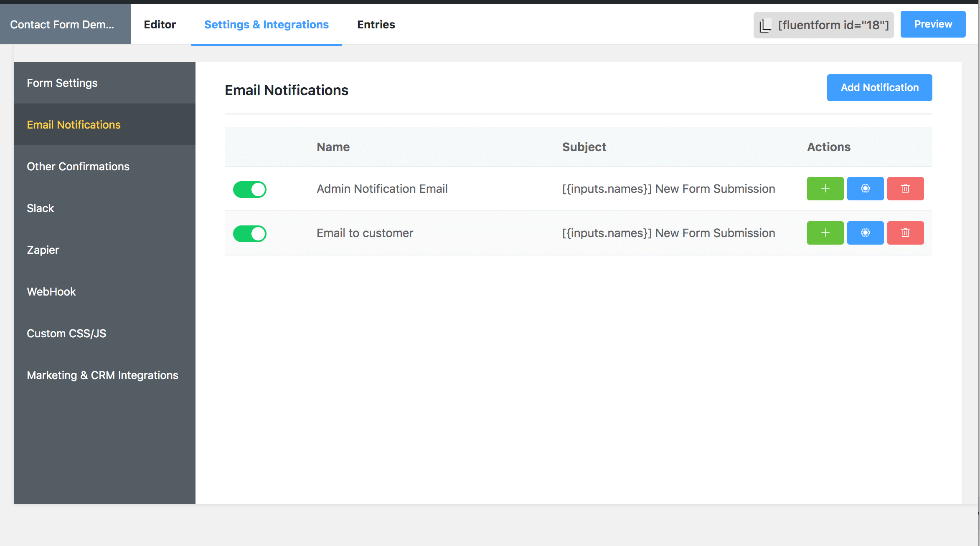
Task: Open Form Settings in the sidebar
Action: [x=62, y=83]
